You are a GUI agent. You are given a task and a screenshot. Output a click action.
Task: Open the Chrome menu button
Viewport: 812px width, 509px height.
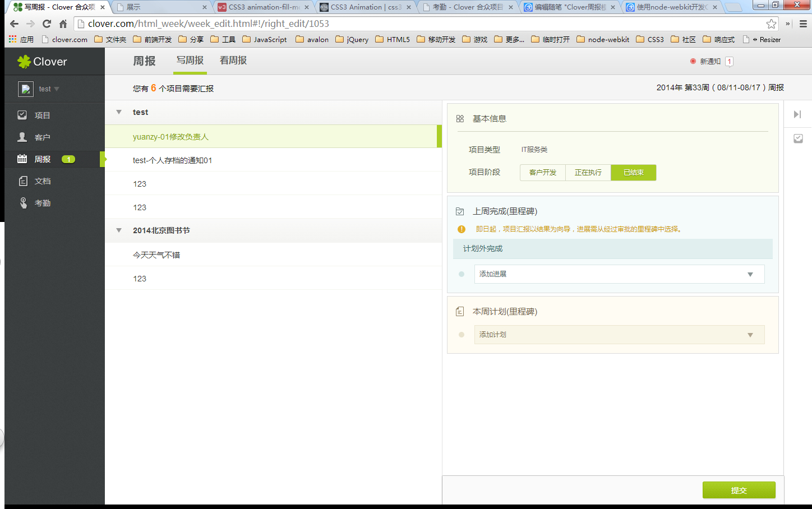803,24
